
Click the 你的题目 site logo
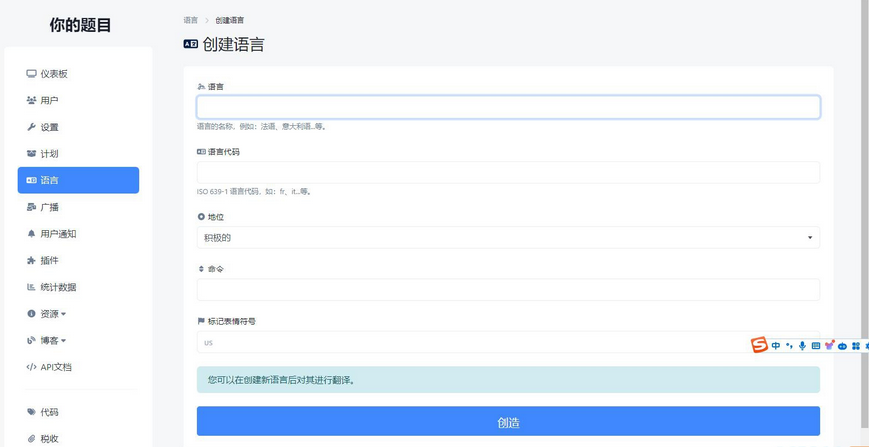pyautogui.click(x=80, y=25)
